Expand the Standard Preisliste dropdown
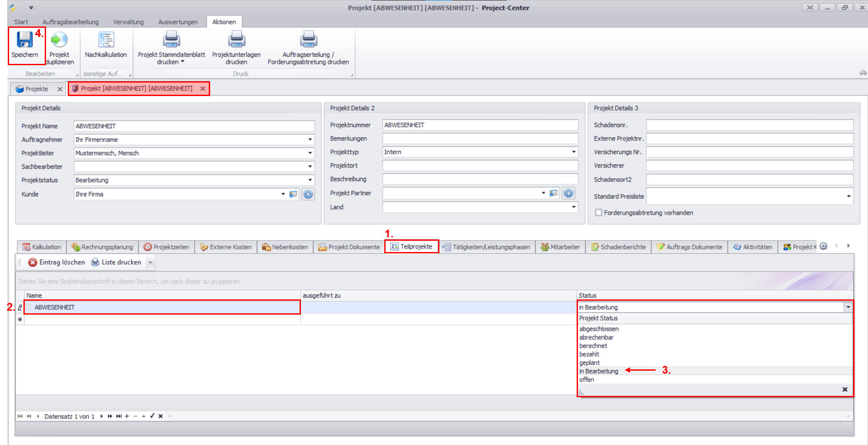The width and height of the screenshot is (868, 445). (x=848, y=196)
